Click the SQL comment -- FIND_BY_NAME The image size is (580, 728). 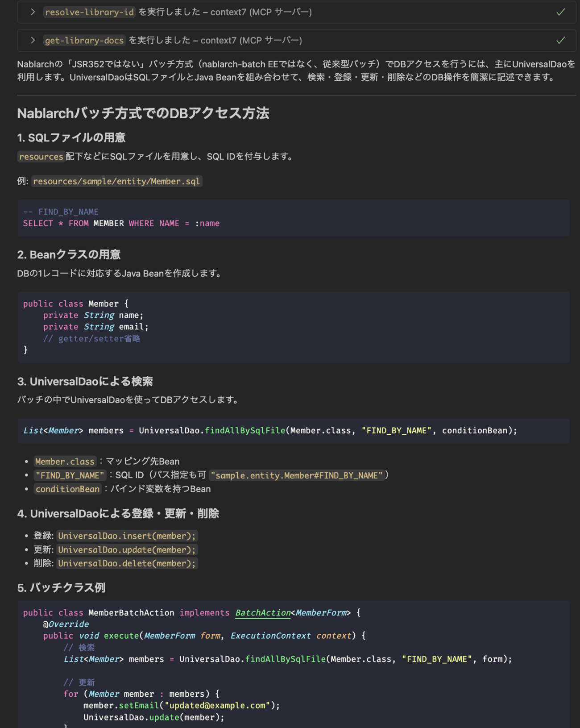(61, 212)
